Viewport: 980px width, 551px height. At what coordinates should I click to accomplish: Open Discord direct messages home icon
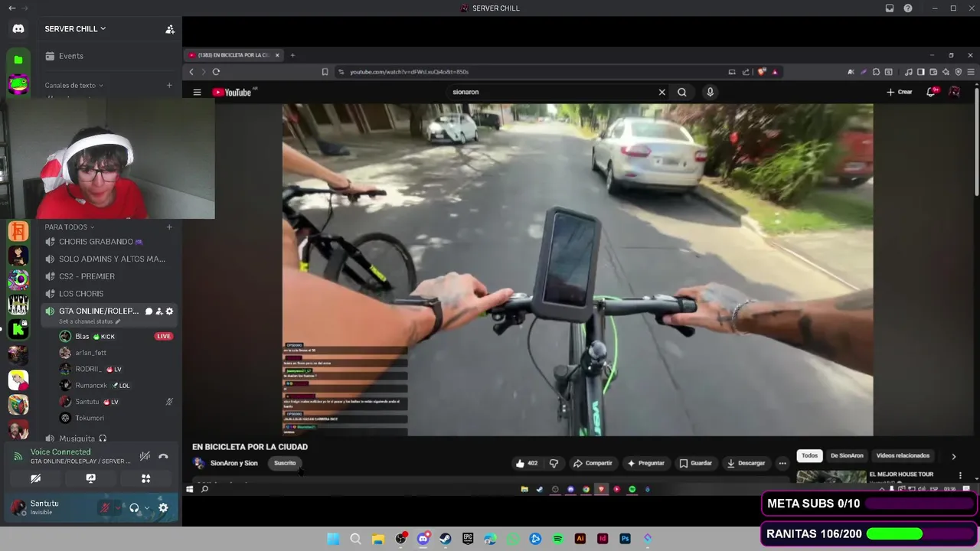(x=18, y=29)
